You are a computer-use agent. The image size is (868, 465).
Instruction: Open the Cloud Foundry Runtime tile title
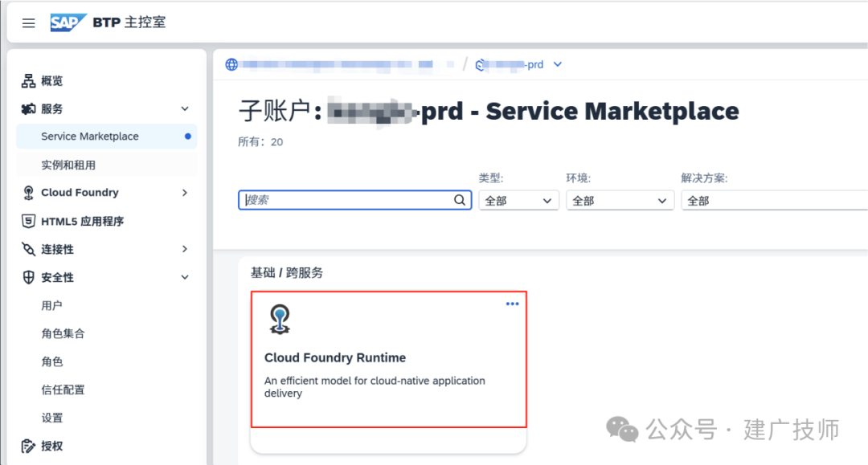tap(335, 357)
